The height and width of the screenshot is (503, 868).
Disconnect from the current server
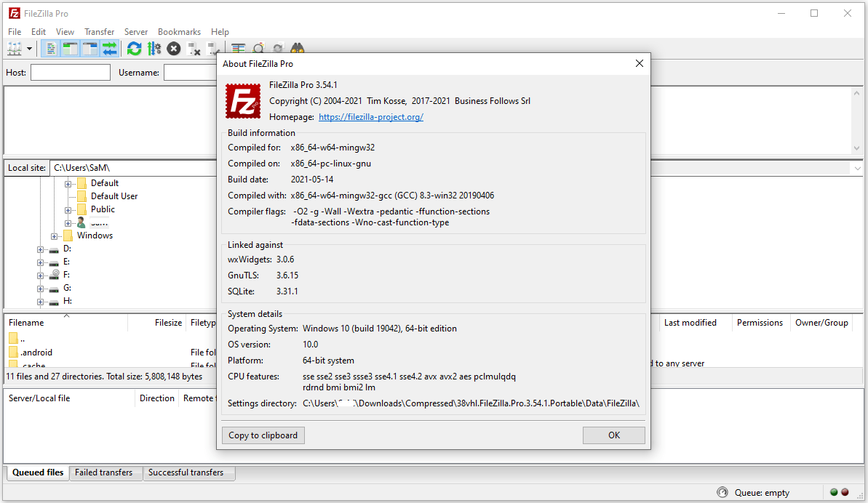pos(194,49)
